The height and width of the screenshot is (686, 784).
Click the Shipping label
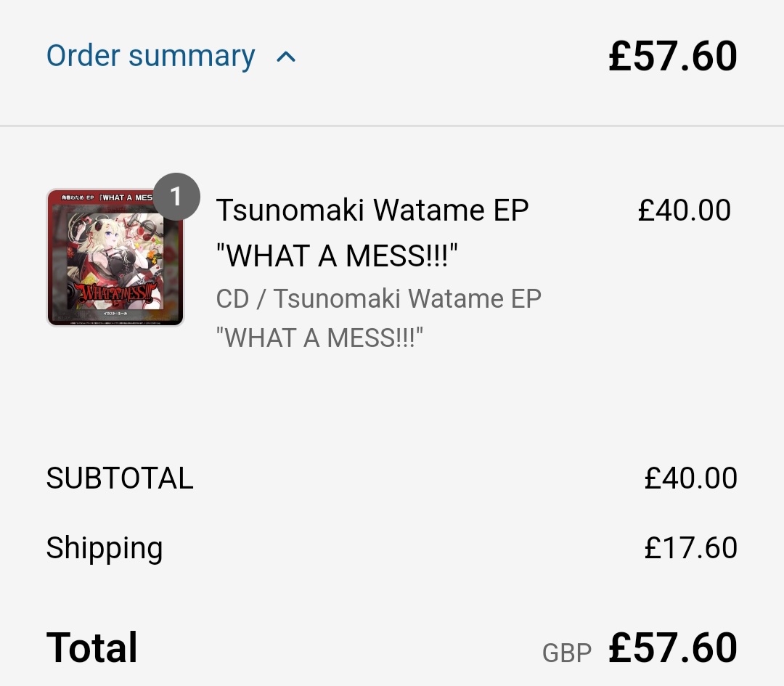(x=105, y=548)
